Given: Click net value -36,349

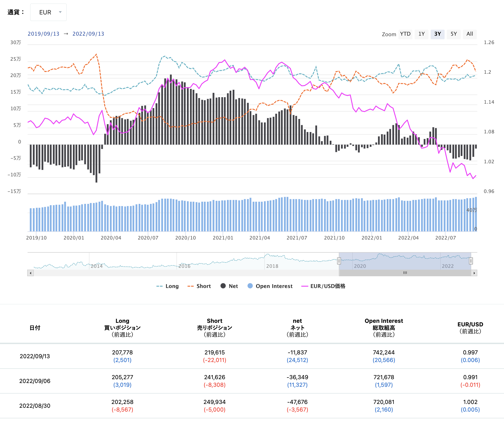Looking at the screenshot, I should (297, 377).
